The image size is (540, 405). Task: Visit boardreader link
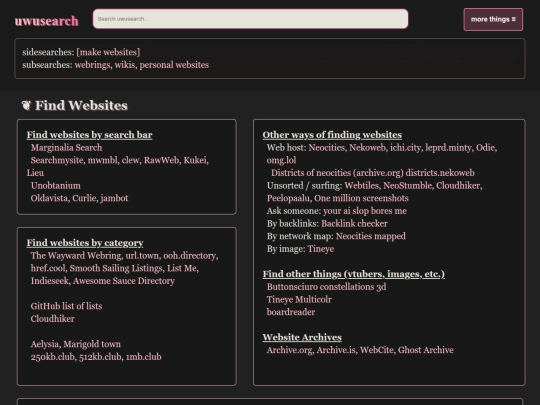[x=291, y=312]
